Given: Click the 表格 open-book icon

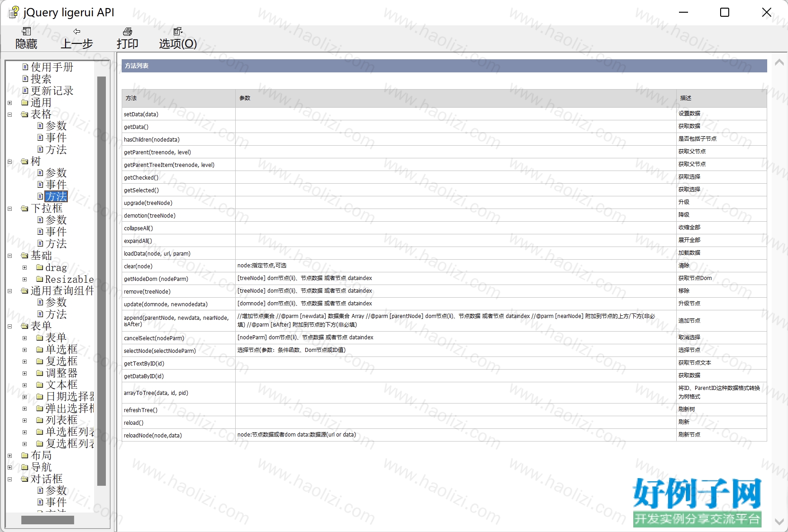Looking at the screenshot, I should (x=25, y=114).
